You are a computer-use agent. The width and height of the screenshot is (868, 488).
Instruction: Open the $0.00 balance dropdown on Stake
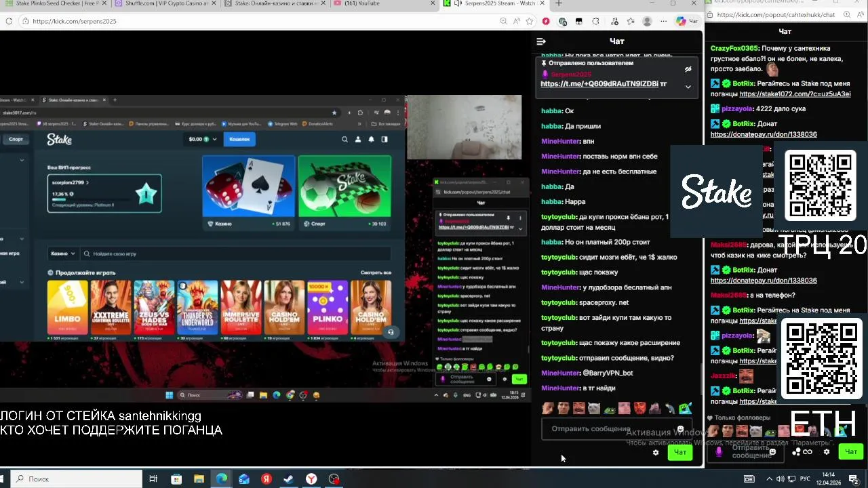coord(203,139)
